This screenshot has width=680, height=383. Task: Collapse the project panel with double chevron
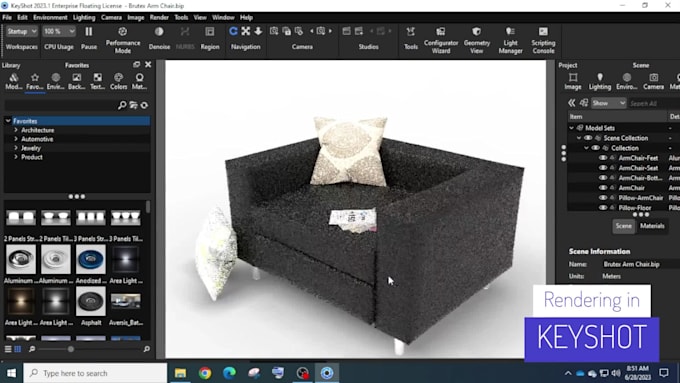click(572, 103)
